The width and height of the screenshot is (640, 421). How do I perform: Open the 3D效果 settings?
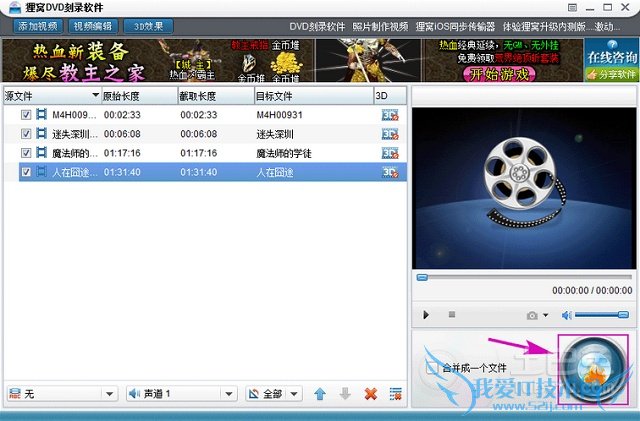click(x=148, y=26)
